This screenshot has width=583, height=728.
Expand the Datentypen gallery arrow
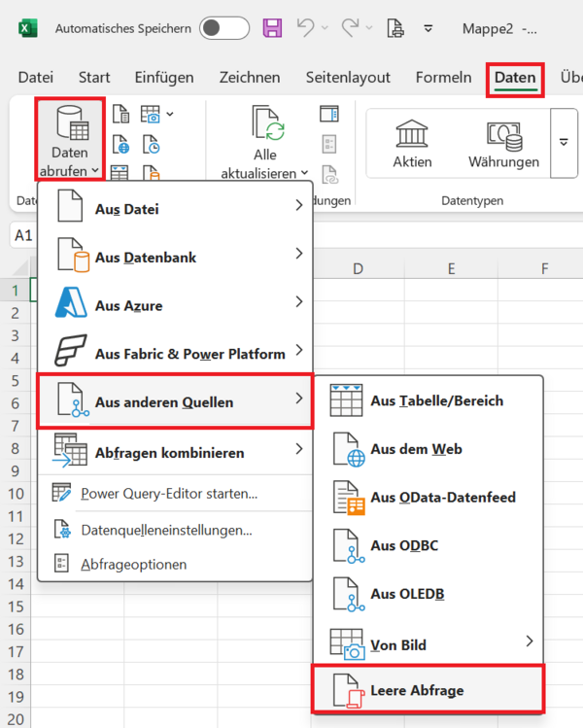click(564, 143)
